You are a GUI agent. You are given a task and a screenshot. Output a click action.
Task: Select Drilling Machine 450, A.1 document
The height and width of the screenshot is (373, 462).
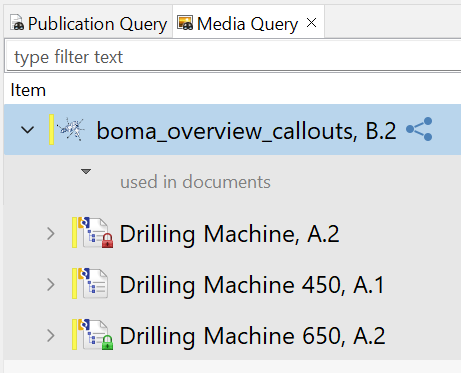pos(252,285)
